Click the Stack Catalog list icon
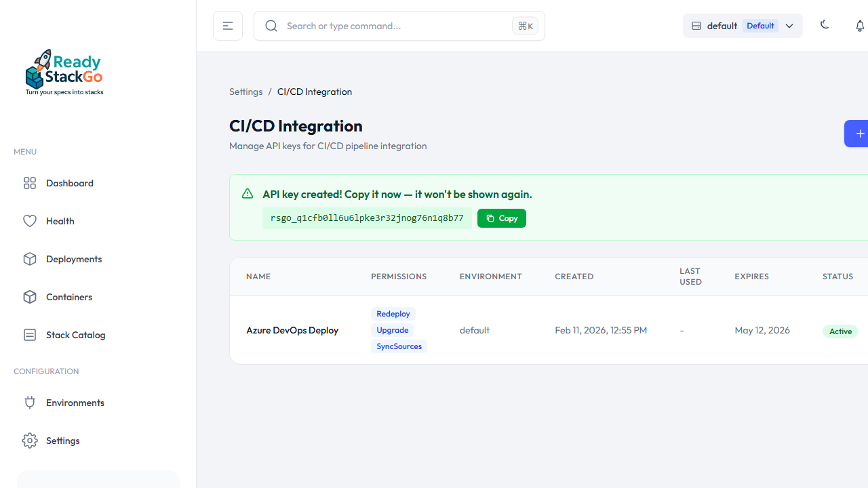Screen dimensions: 868x488 click(x=30, y=335)
